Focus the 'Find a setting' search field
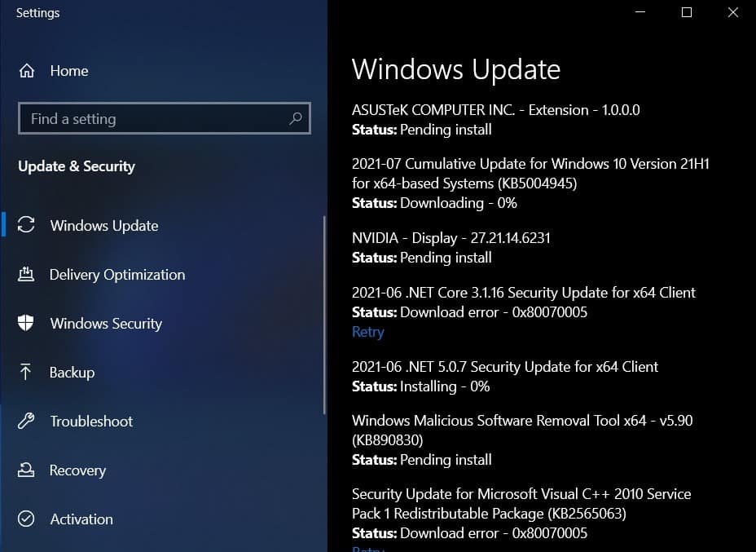Image resolution: width=756 pixels, height=552 pixels. [155, 119]
